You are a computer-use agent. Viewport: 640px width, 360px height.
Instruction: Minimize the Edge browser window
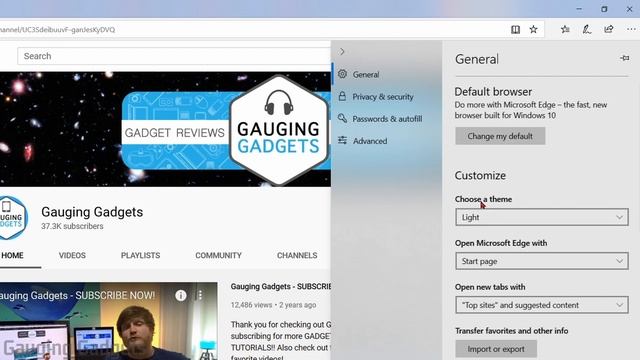(579, 9)
